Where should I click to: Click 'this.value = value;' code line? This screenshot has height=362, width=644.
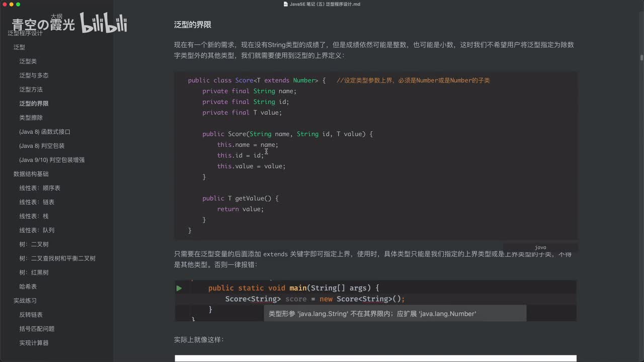pyautogui.click(x=251, y=166)
